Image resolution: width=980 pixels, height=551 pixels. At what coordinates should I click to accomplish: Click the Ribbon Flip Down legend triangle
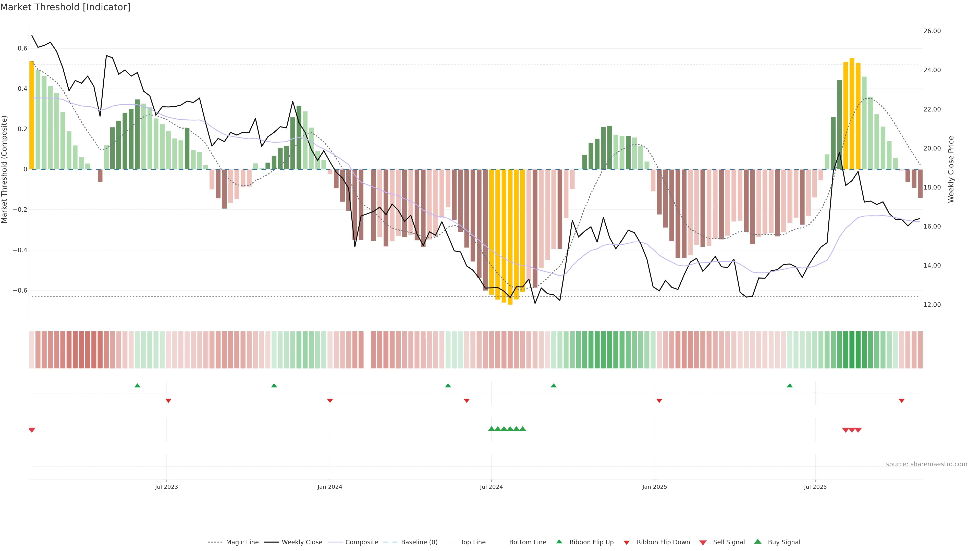point(627,542)
